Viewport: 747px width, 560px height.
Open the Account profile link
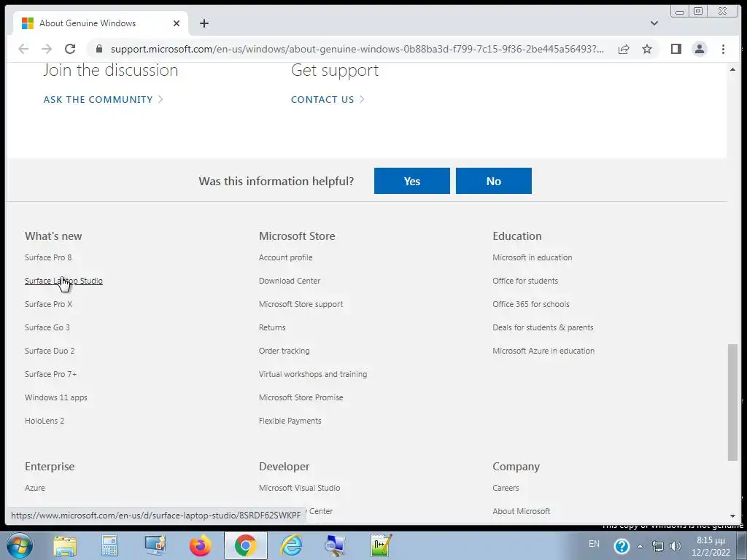[285, 257]
